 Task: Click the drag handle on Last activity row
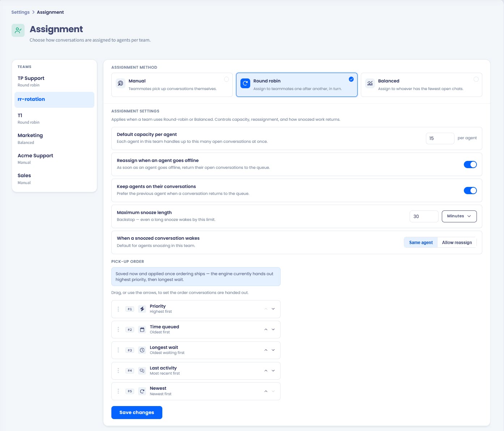pyautogui.click(x=118, y=371)
